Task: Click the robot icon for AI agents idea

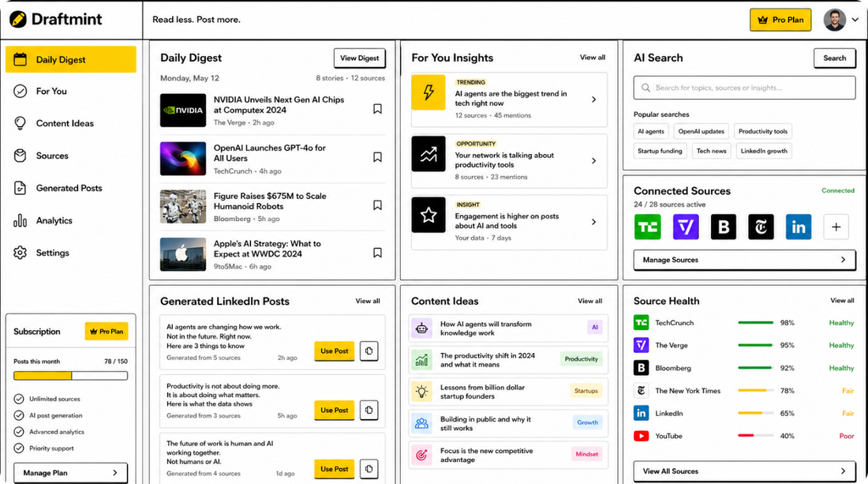Action: pos(422,328)
